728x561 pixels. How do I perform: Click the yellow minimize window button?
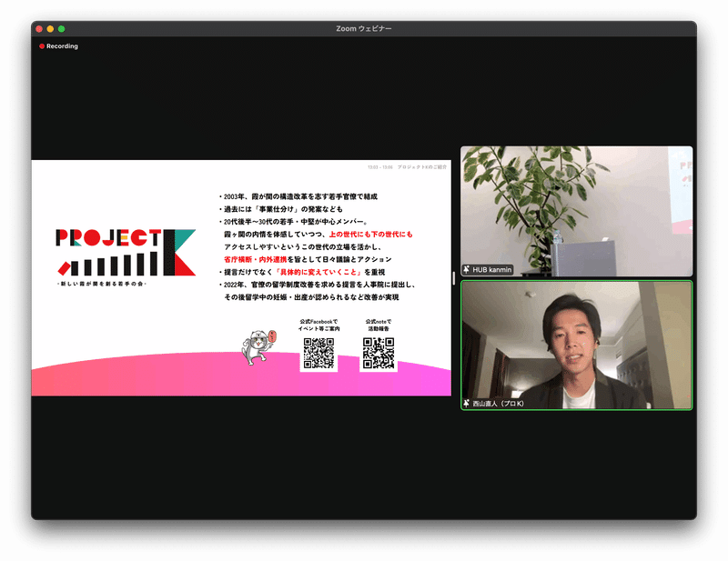click(50, 29)
